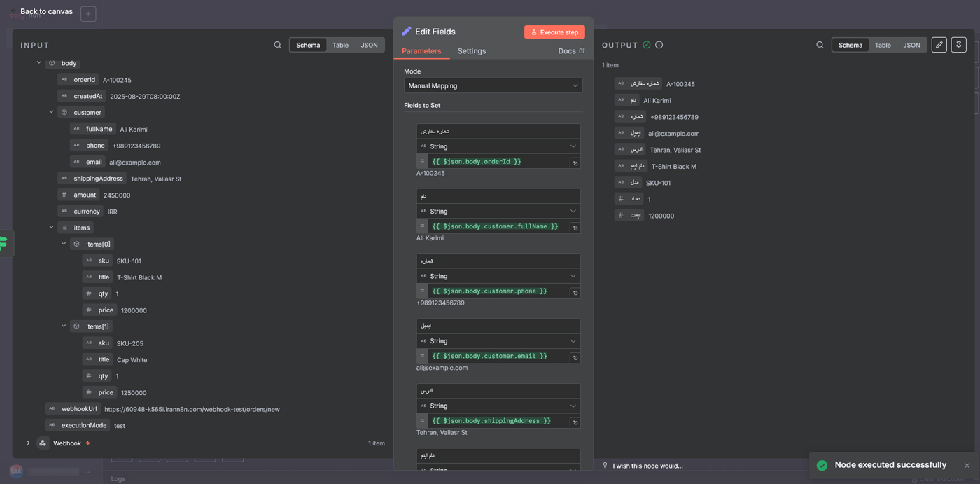Click the search icon in INPUT panel
The height and width of the screenshot is (484, 980).
(277, 45)
